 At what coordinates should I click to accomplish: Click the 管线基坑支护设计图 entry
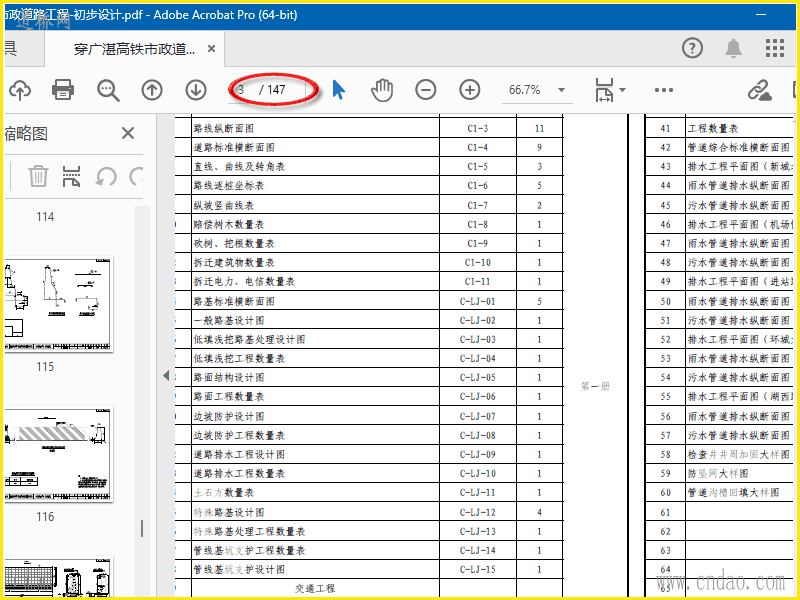(239, 569)
